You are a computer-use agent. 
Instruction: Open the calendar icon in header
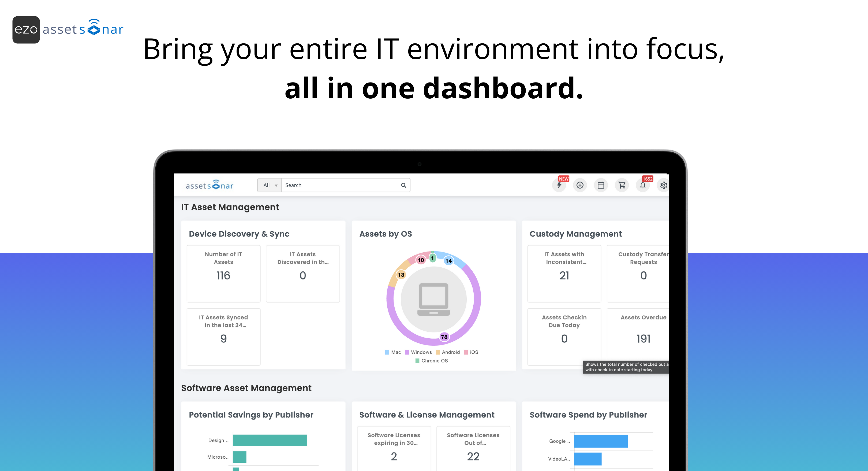(x=601, y=185)
